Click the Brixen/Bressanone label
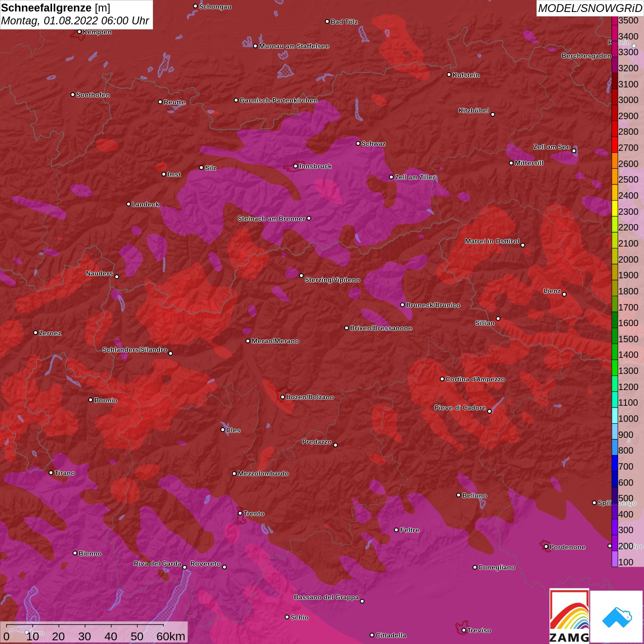 (381, 328)
